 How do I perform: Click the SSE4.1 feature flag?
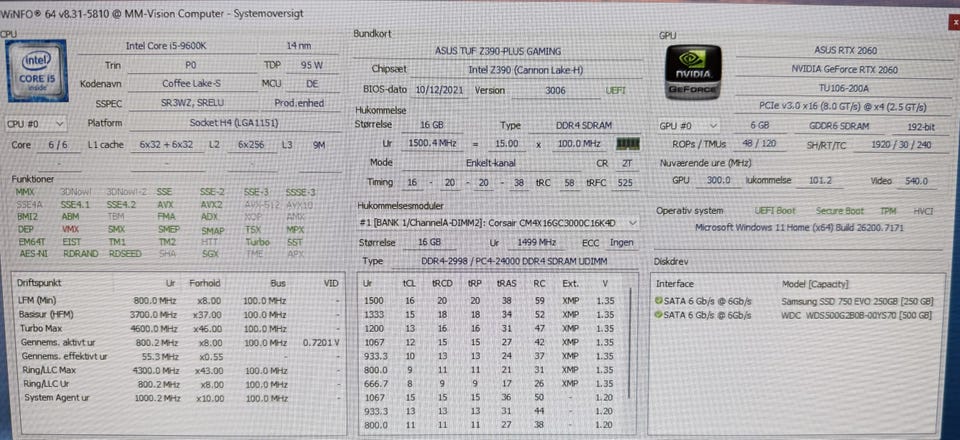click(76, 204)
